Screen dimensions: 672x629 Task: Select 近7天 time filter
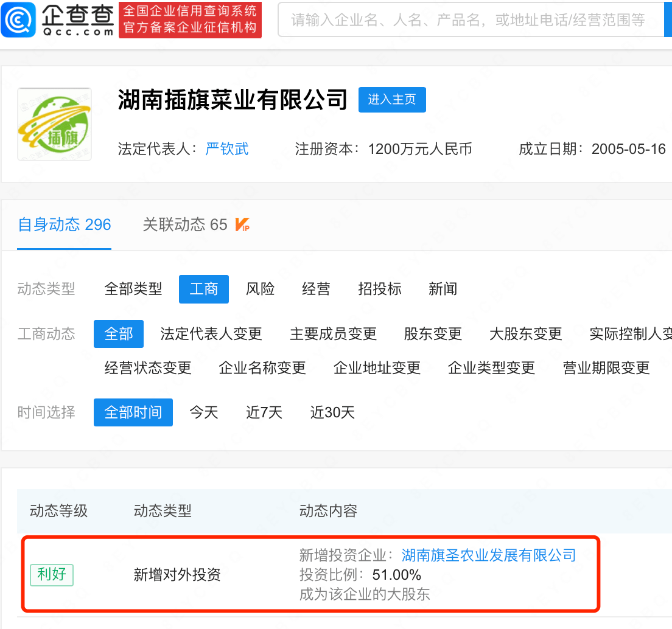[264, 412]
